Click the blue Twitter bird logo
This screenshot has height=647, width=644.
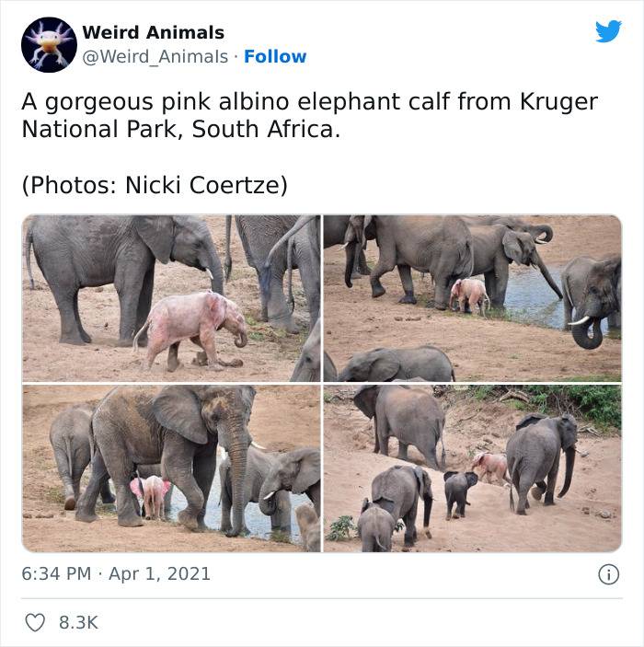coord(608,31)
